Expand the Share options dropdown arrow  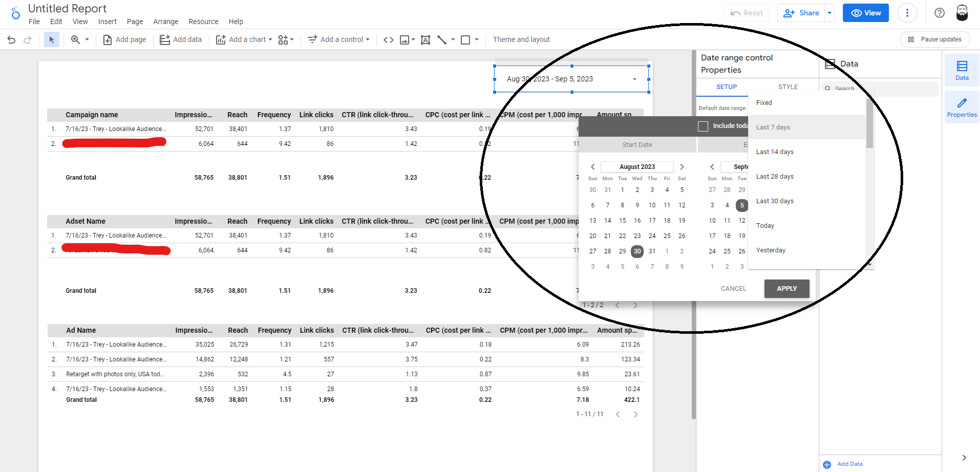(829, 13)
